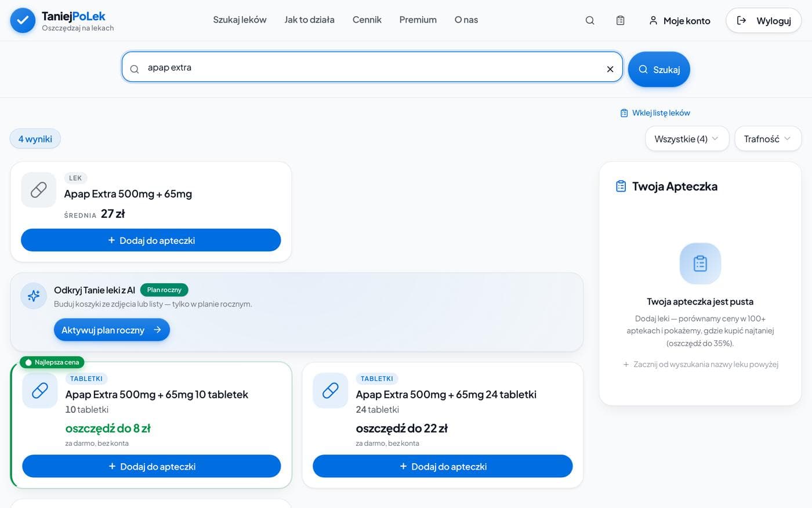This screenshot has width=812, height=508.
Task: Click the Najlepsza cena badge
Action: click(52, 362)
